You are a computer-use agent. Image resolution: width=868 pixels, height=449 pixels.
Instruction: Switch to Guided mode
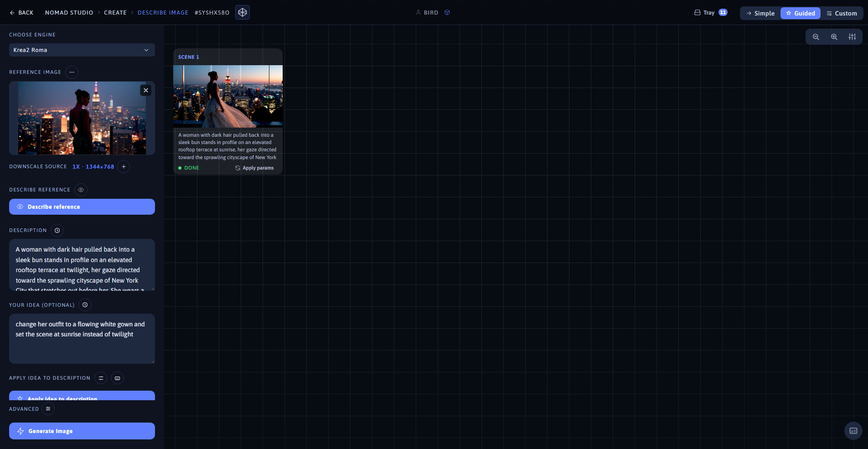point(801,13)
